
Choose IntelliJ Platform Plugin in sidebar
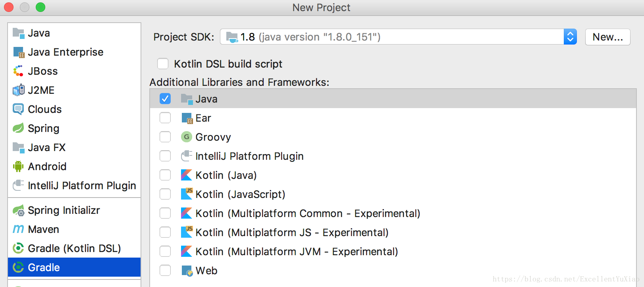pos(82,186)
